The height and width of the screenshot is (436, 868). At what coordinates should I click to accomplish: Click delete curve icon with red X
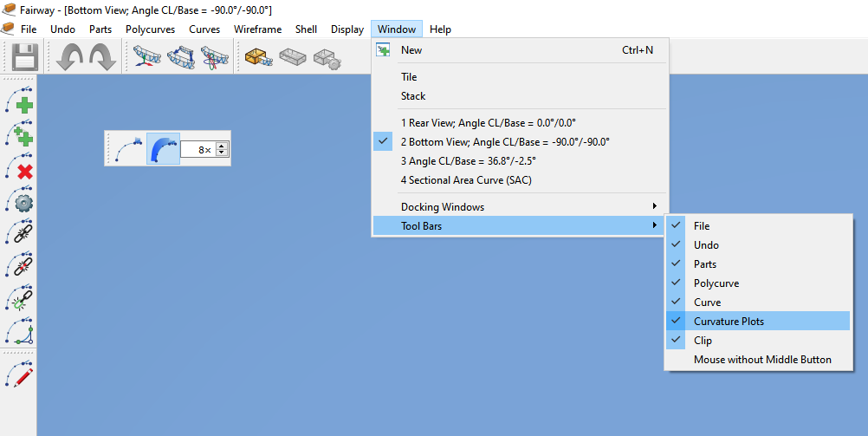coord(19,166)
